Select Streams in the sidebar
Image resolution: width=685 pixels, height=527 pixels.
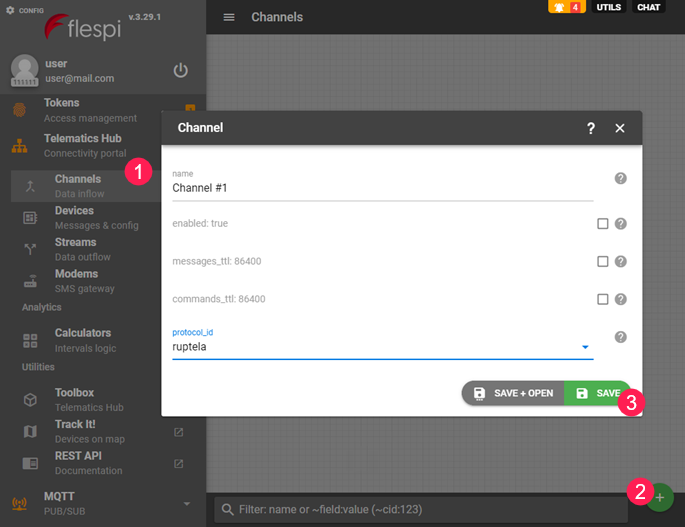point(76,249)
